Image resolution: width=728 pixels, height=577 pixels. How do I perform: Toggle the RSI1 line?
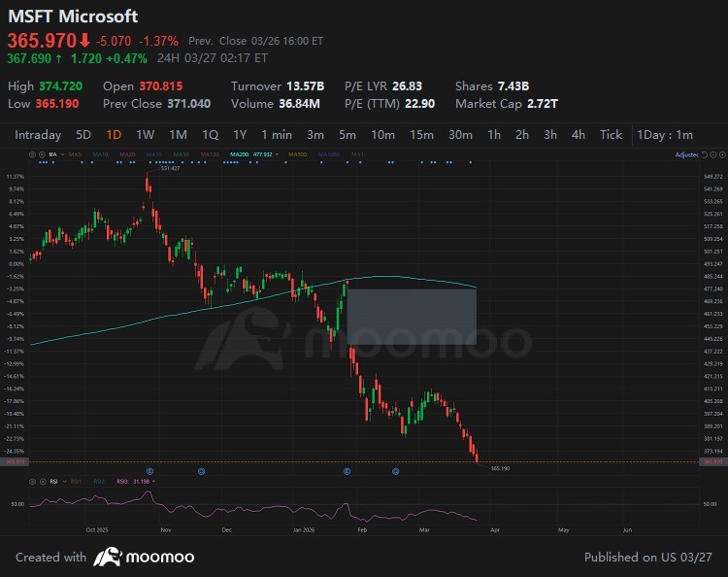(76, 481)
